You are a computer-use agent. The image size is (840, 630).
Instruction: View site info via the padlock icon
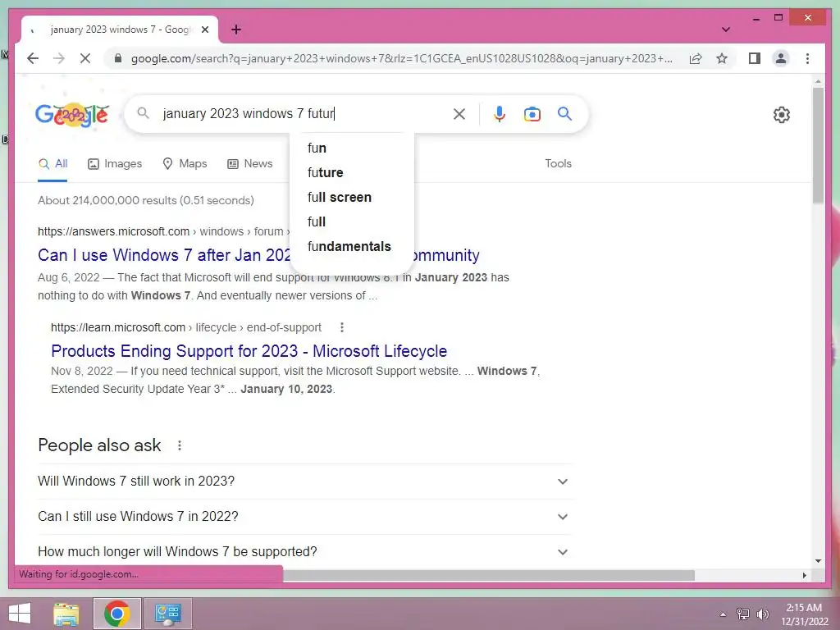pos(118,58)
